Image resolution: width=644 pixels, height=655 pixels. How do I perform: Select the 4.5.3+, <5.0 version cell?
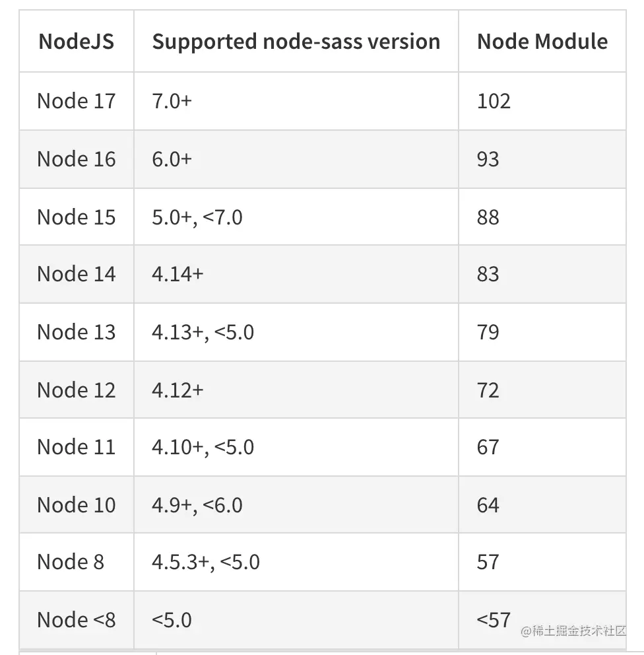[x=205, y=562]
